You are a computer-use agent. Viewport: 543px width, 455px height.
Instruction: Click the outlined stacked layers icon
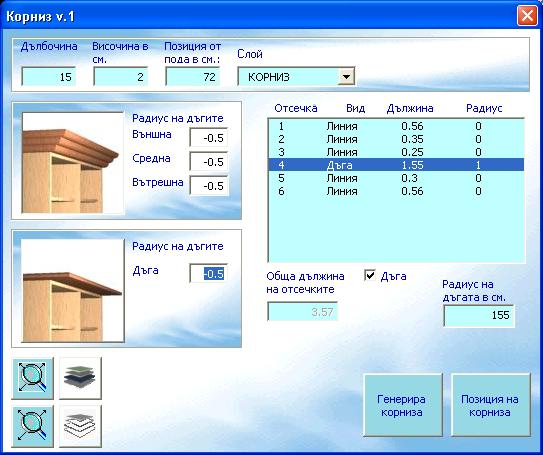80,426
